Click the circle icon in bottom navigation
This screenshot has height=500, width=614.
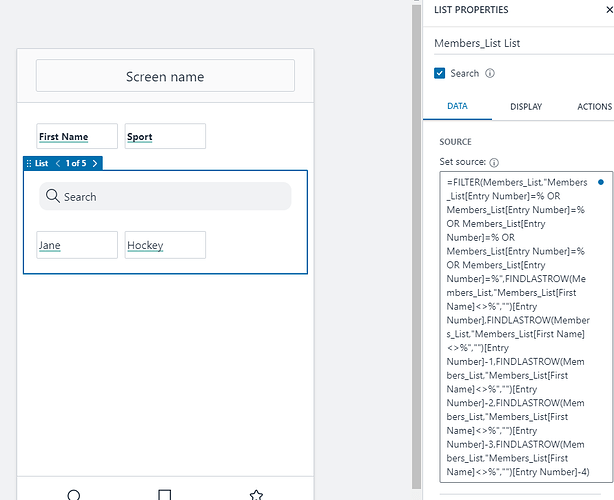click(x=73, y=494)
